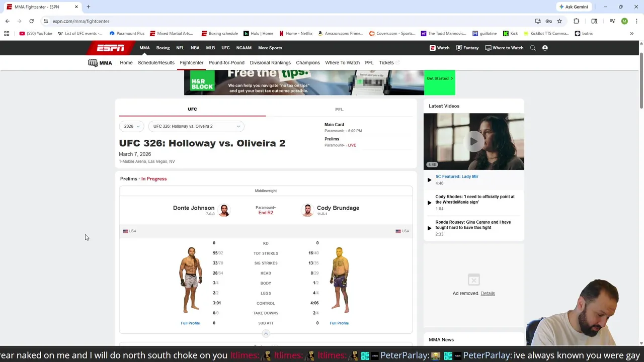Screen dimensions: 644x362
Task: Open ESPN search with the magnifier icon
Action: (x=533, y=48)
